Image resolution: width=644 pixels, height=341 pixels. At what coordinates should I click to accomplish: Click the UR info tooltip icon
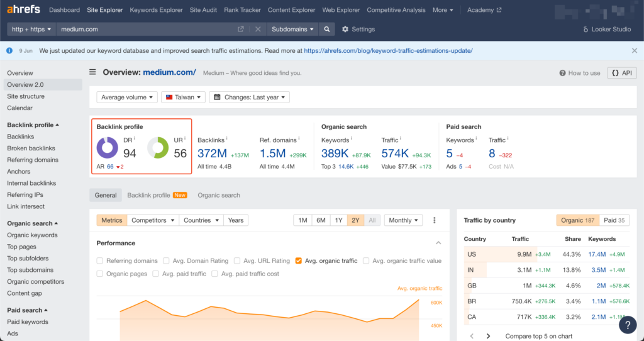tap(185, 138)
